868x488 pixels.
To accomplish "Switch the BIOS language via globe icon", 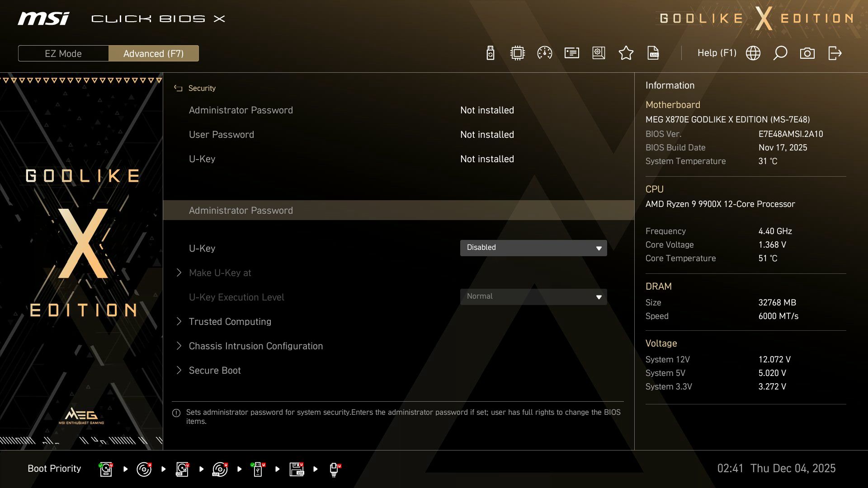I will point(753,53).
